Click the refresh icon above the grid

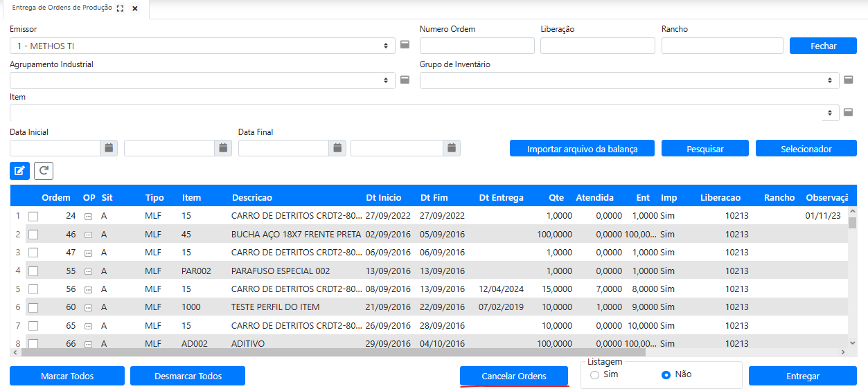43,170
